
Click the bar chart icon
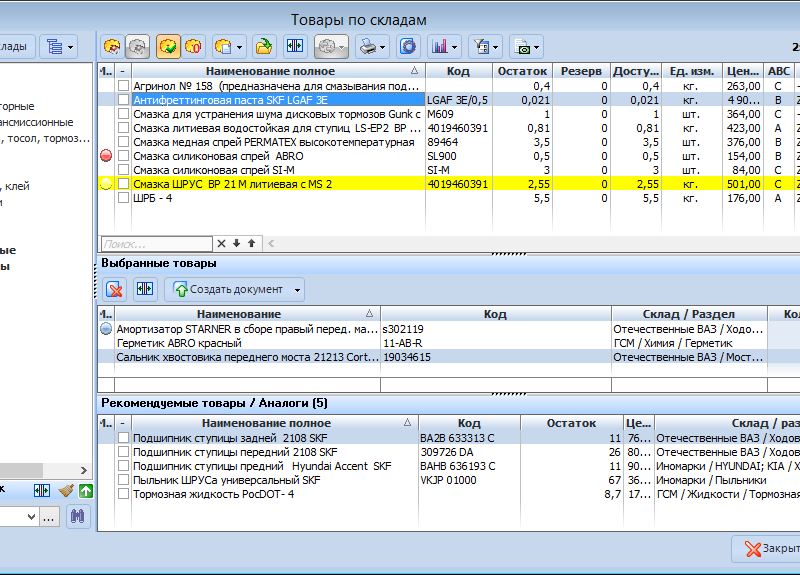pyautogui.click(x=439, y=47)
